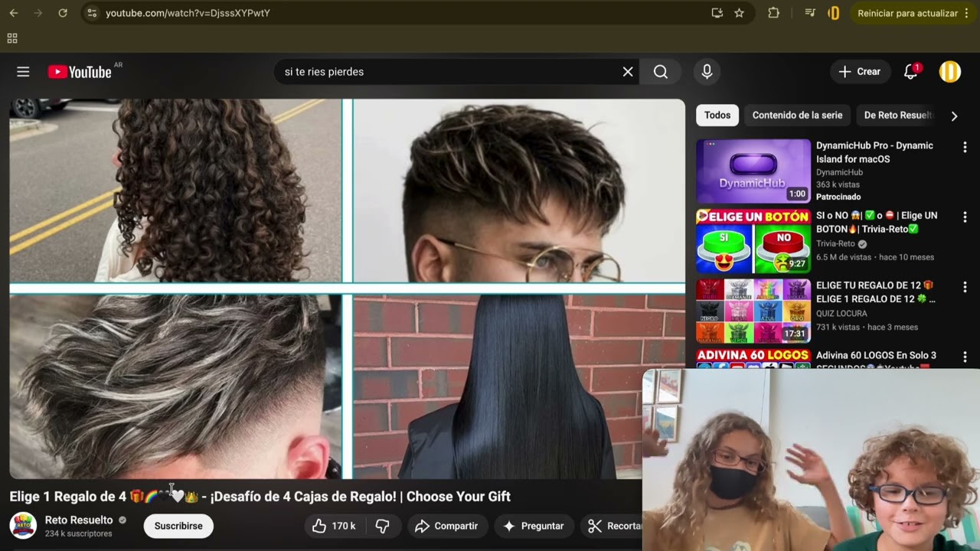Open SI o NO Elige UN BOTON title
The height and width of the screenshot is (551, 980).
pos(877,222)
